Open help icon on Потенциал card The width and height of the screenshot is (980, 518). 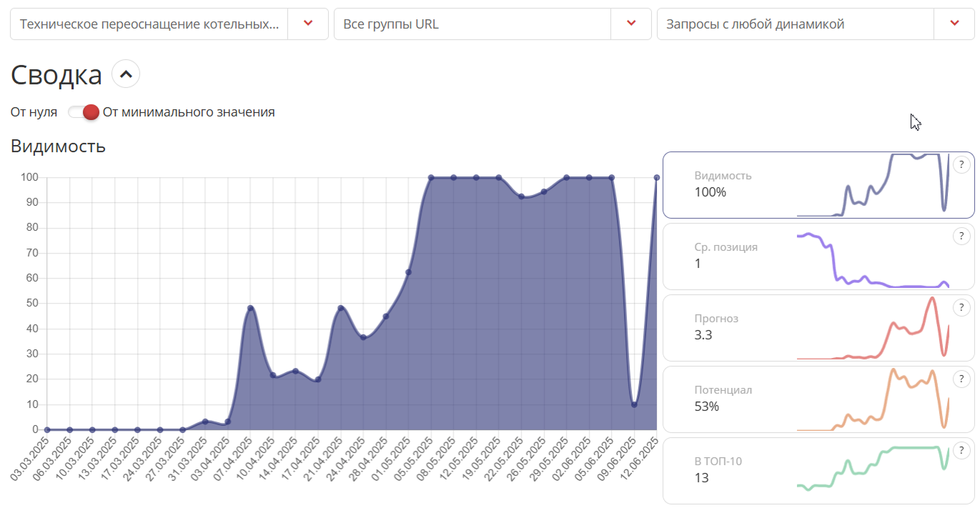pyautogui.click(x=961, y=379)
